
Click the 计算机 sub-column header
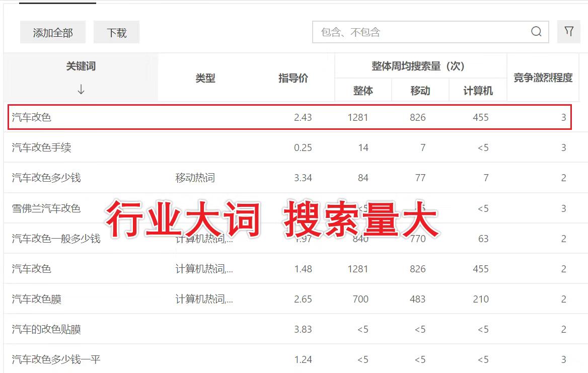(477, 90)
